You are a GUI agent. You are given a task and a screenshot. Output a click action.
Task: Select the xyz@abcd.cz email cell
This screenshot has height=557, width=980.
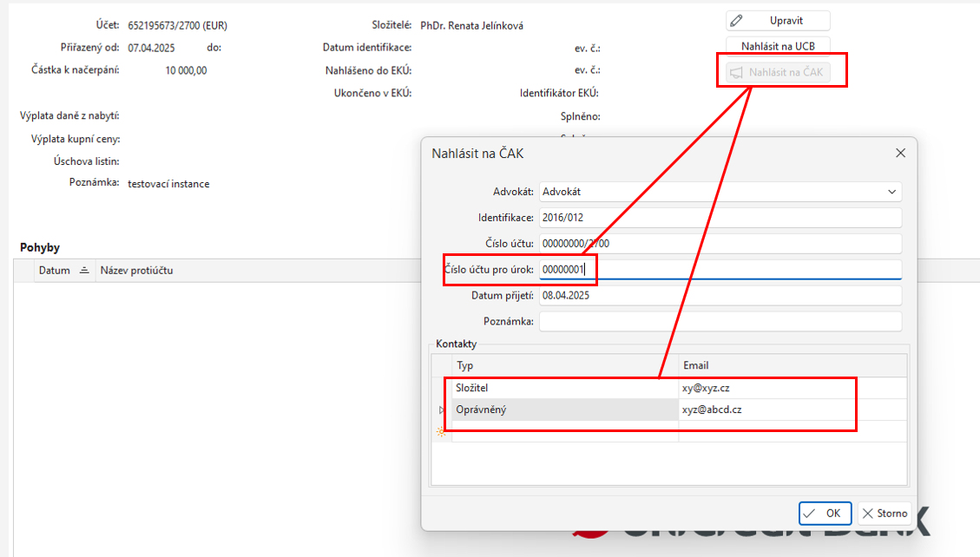pyautogui.click(x=792, y=410)
